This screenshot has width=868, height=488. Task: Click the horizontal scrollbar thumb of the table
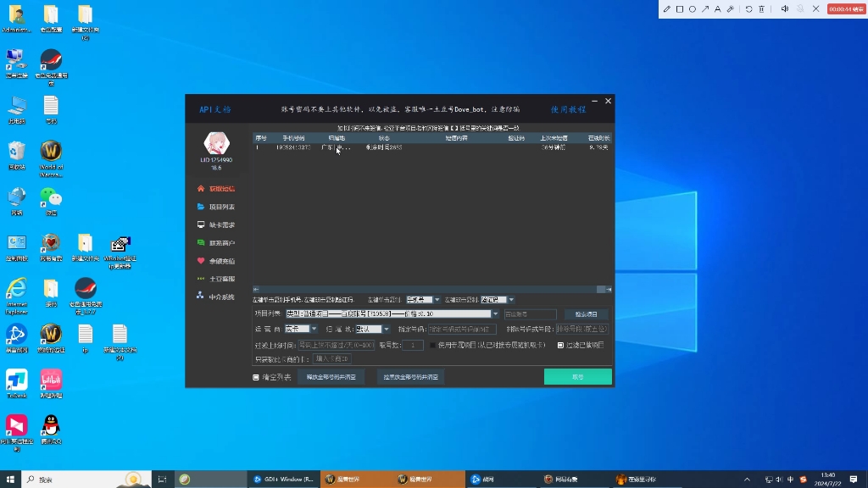coord(601,290)
